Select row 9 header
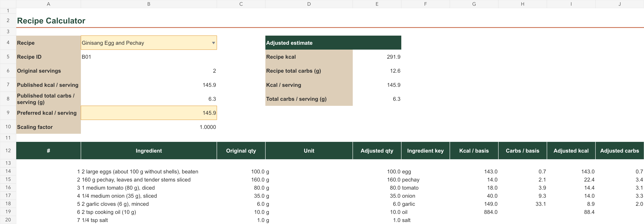 [8, 113]
